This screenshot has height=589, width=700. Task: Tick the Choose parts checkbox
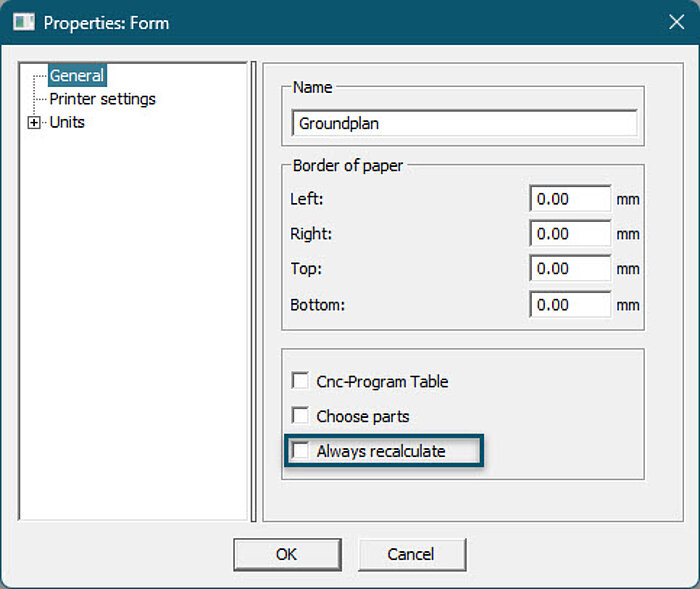pyautogui.click(x=300, y=415)
